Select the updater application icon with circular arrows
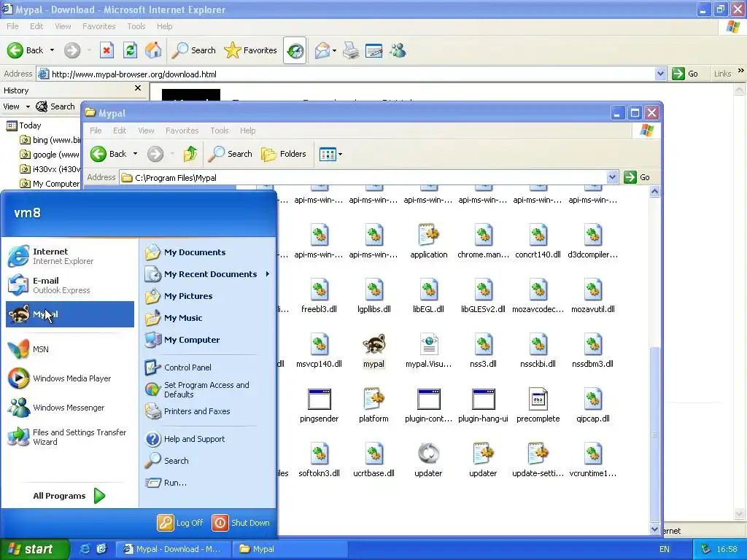Viewport: 747px width, 560px height. [x=428, y=461]
